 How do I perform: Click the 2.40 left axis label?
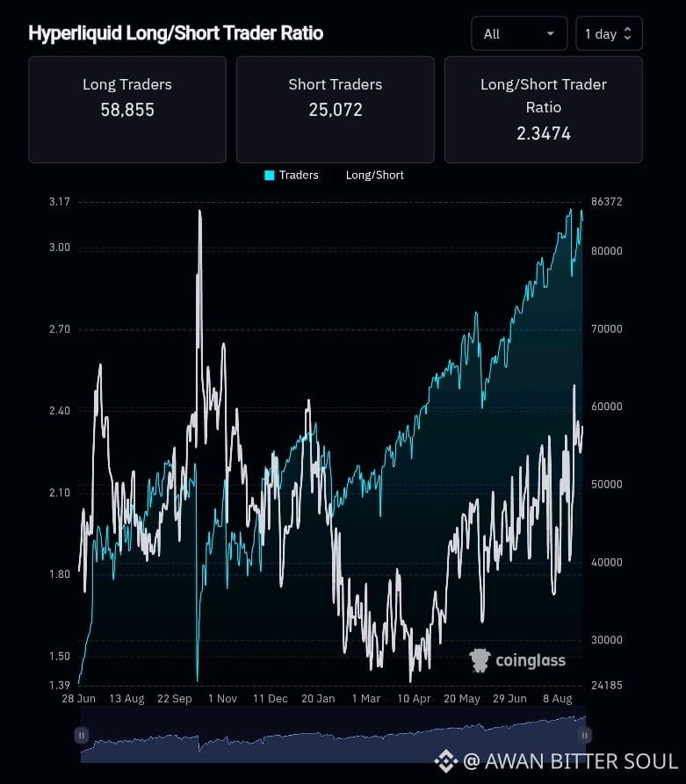[60, 411]
